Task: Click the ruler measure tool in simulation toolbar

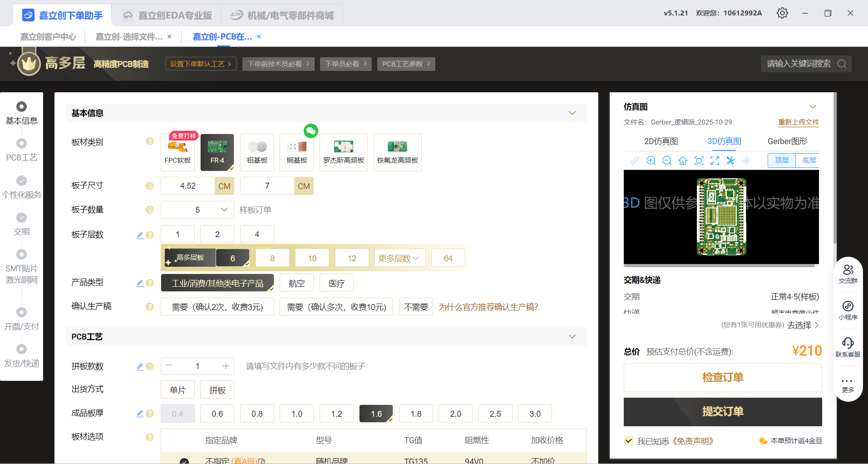Action: coord(635,160)
